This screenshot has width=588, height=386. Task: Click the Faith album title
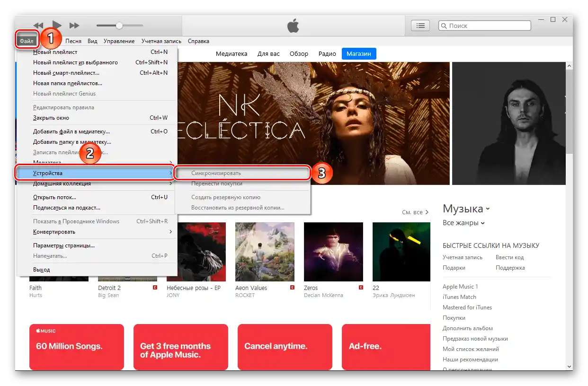36,288
